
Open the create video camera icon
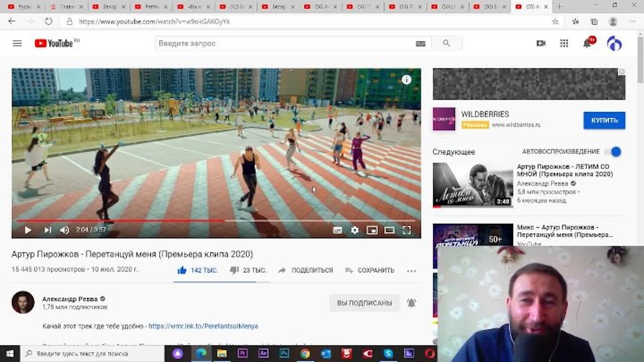(x=541, y=43)
